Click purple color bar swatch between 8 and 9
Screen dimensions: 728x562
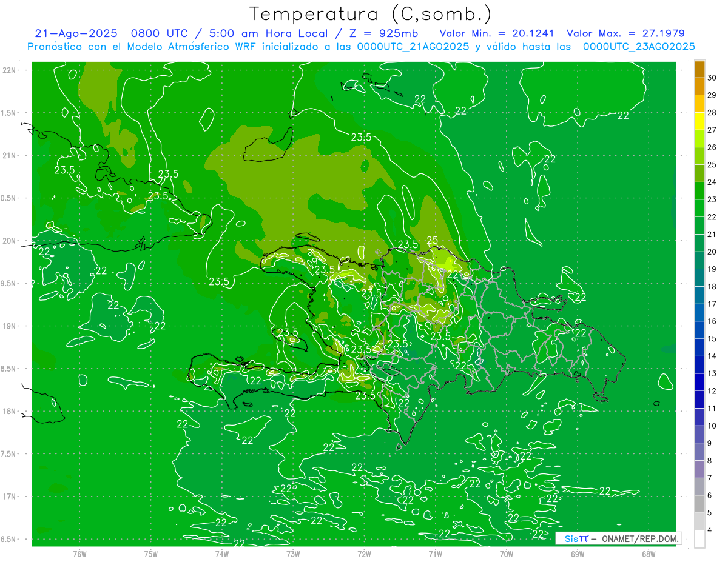coord(699,451)
